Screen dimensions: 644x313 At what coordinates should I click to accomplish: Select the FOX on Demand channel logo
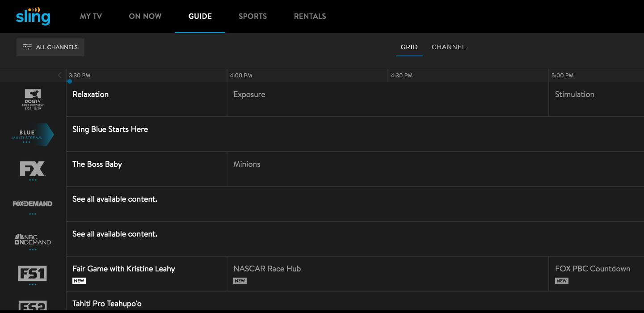[x=32, y=204]
